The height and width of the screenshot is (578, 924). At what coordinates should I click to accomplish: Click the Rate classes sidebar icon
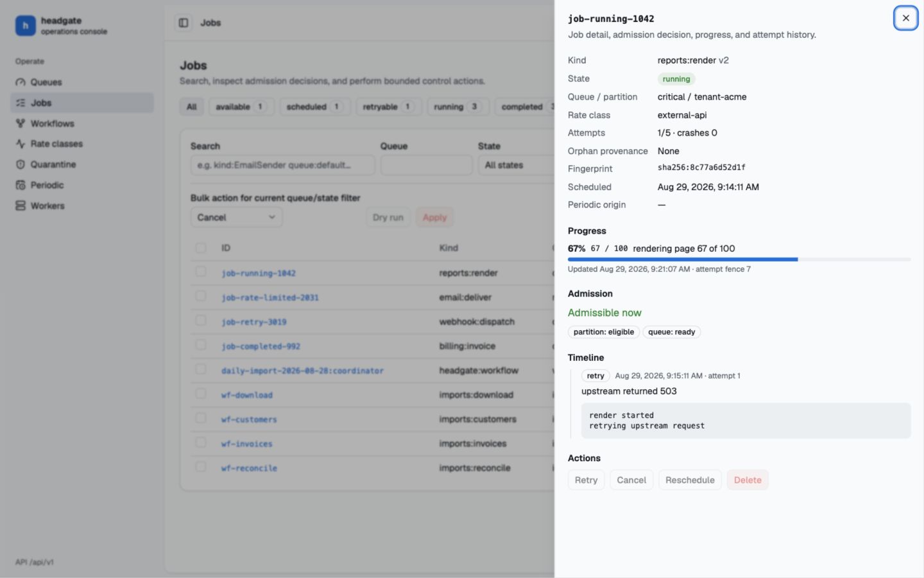tap(21, 144)
